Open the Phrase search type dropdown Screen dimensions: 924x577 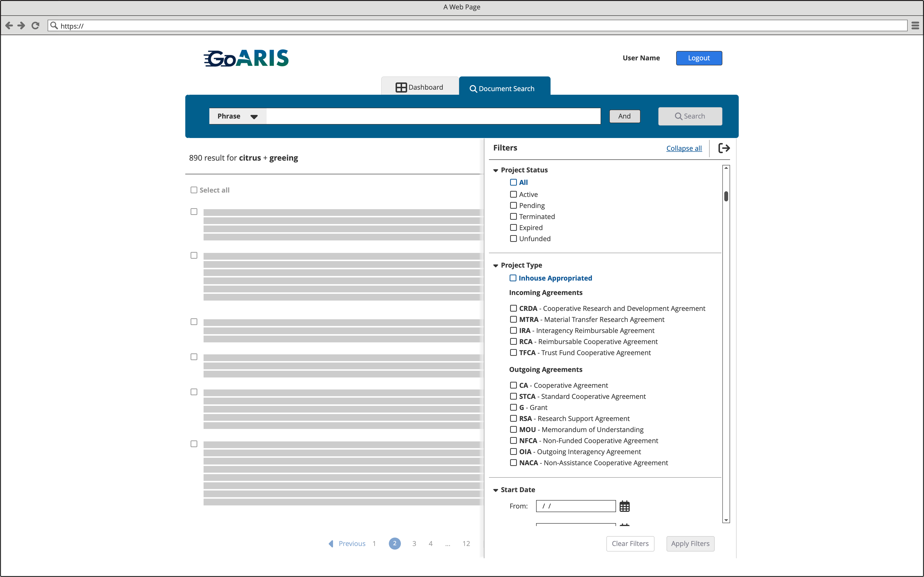point(237,116)
